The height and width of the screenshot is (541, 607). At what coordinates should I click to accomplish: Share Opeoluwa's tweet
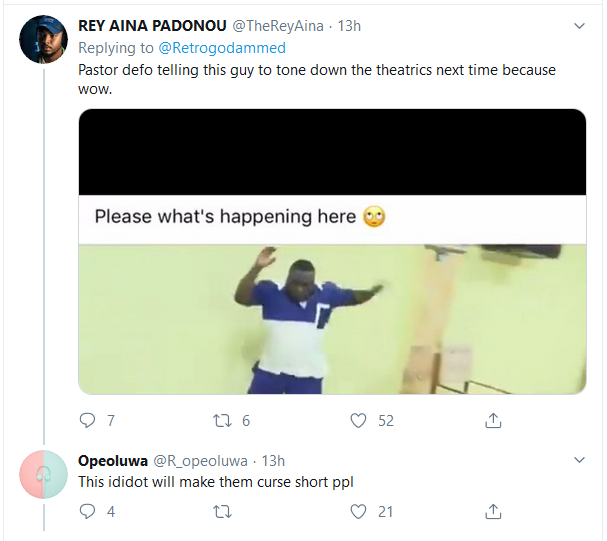(x=492, y=511)
